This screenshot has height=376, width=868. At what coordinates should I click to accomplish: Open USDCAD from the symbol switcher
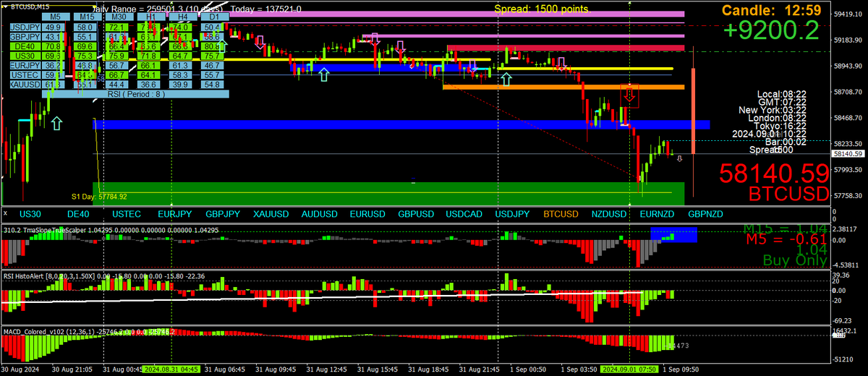tap(464, 214)
